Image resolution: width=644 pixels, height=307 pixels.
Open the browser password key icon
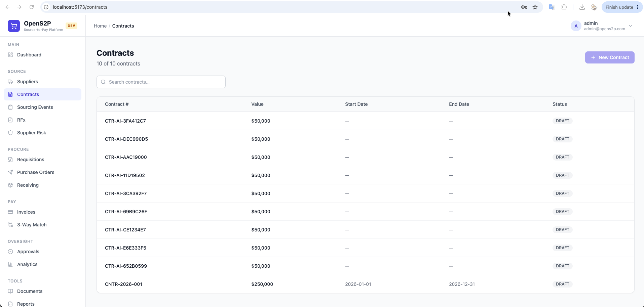tap(524, 7)
